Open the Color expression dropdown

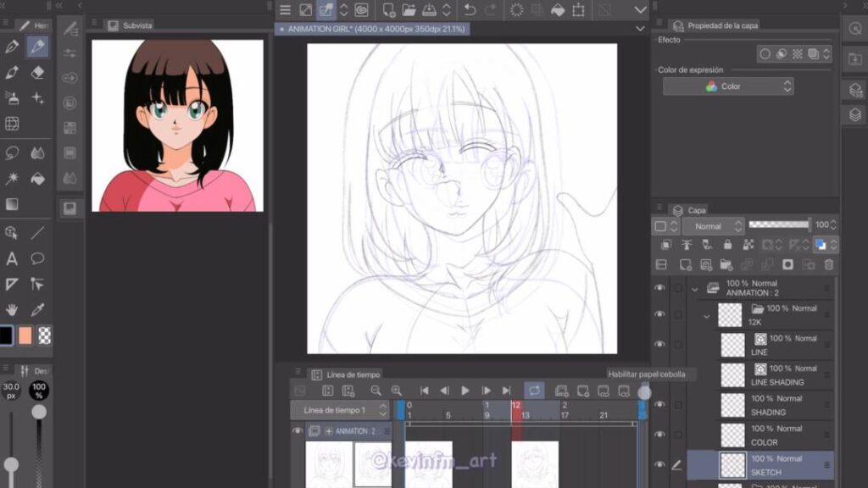pyautogui.click(x=728, y=86)
